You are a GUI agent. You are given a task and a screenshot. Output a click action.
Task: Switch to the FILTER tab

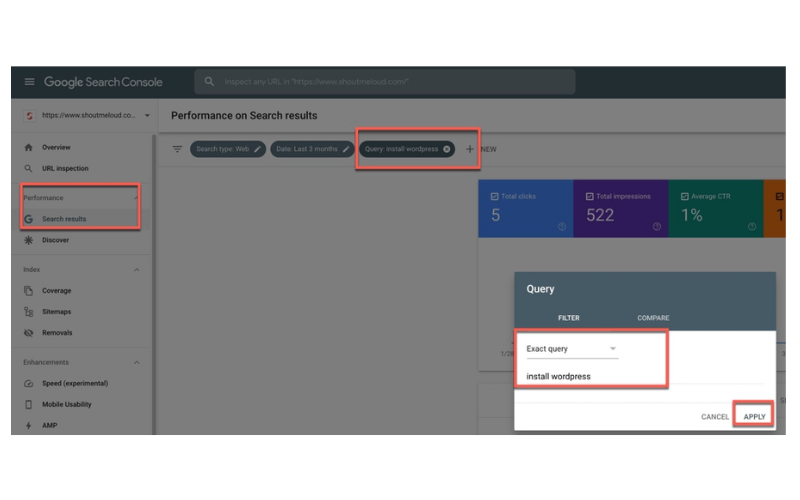tap(568, 318)
